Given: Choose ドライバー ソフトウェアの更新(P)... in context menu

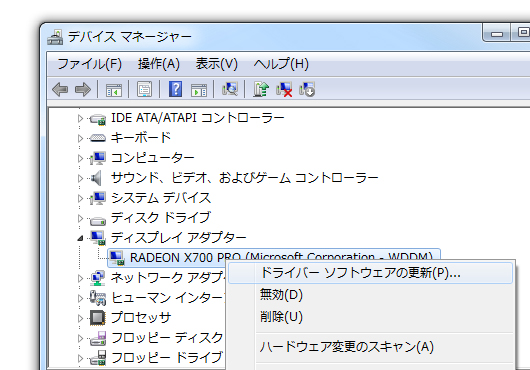Looking at the screenshot, I should (370, 273).
